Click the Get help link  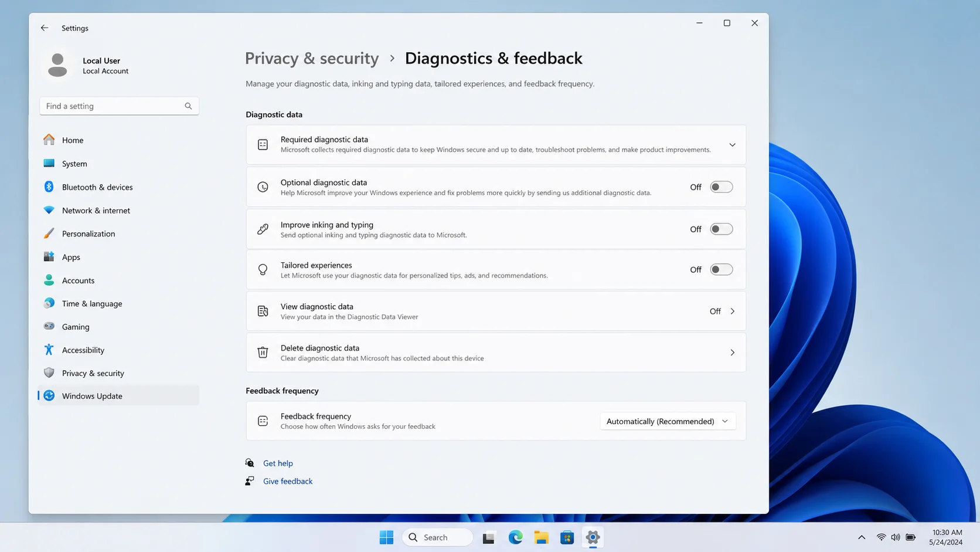[278, 463]
